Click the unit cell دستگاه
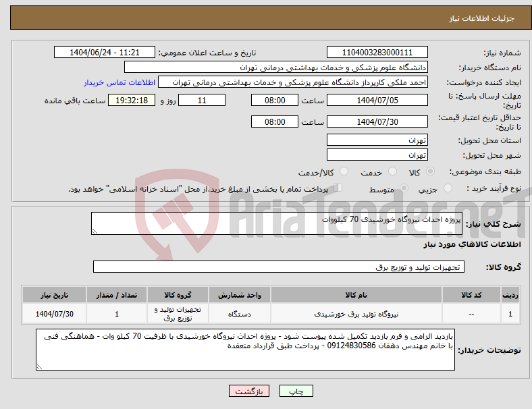The width and height of the screenshot is (532, 409). [x=240, y=314]
